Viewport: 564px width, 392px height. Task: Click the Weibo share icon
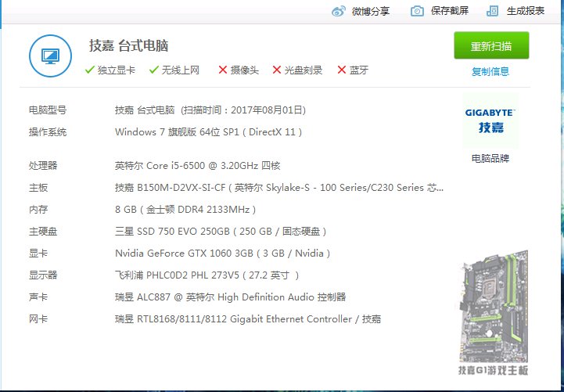click(x=339, y=11)
